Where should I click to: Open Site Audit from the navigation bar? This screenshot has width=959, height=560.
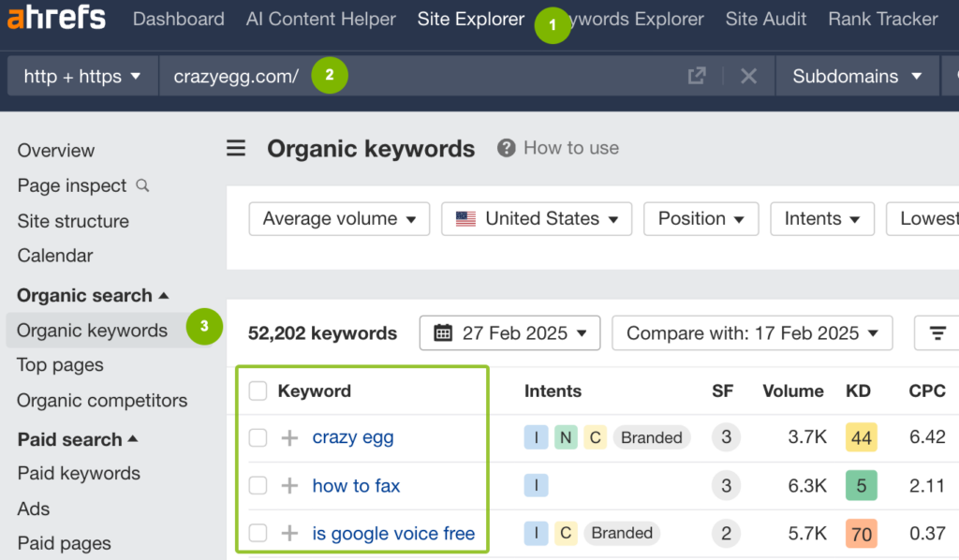coord(765,19)
